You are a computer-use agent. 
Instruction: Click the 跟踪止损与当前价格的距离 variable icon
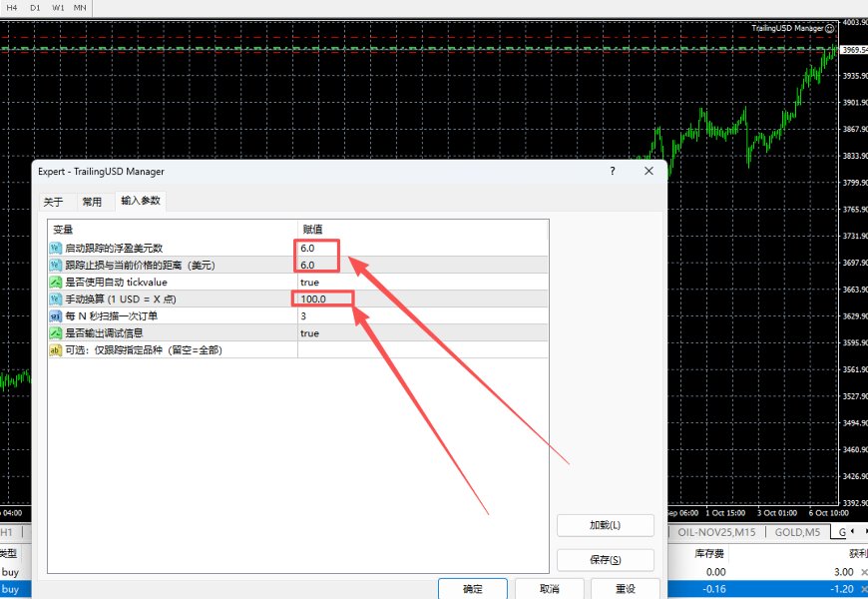click(55, 265)
